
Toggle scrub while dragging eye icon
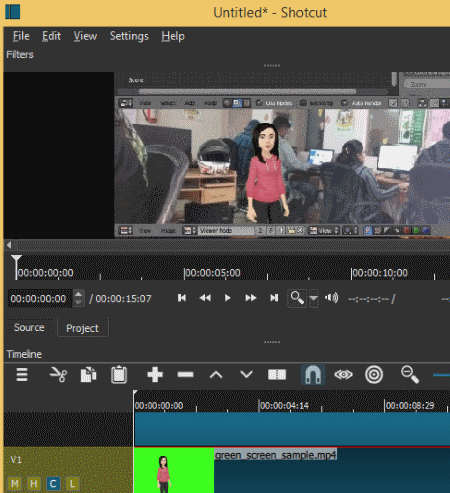[x=343, y=375]
